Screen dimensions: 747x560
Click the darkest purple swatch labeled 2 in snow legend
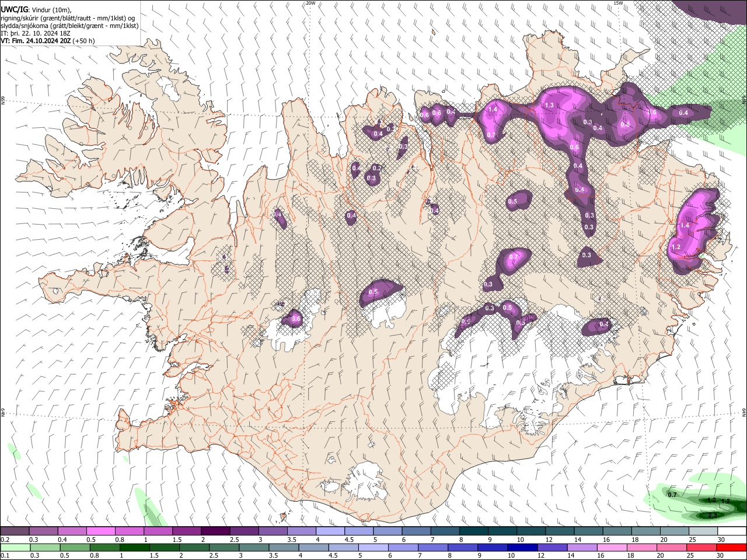pos(215,531)
